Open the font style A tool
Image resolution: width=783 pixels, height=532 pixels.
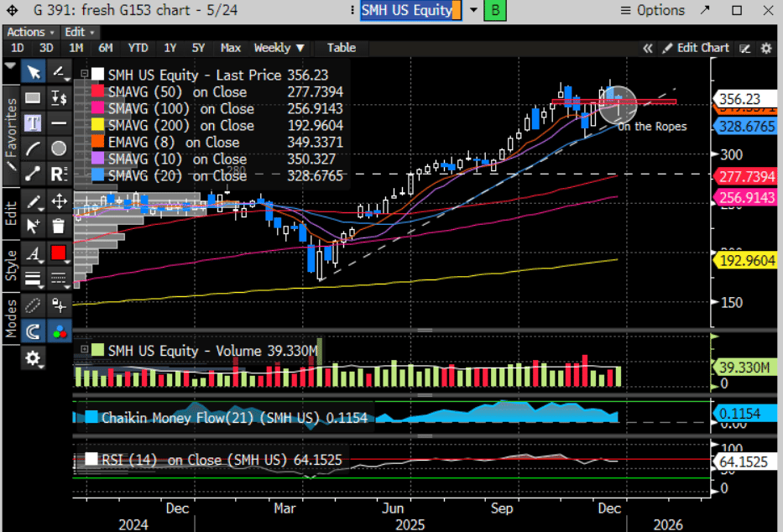pyautogui.click(x=34, y=253)
